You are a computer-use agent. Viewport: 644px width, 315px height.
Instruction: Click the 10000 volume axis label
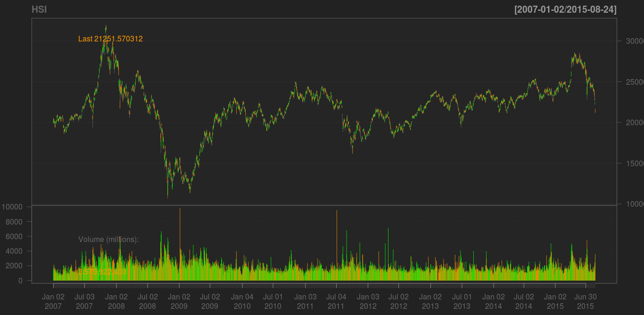pyautogui.click(x=12, y=207)
